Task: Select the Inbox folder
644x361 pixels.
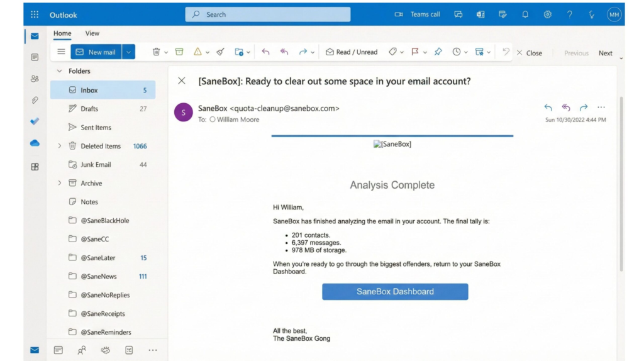Action: point(103,90)
